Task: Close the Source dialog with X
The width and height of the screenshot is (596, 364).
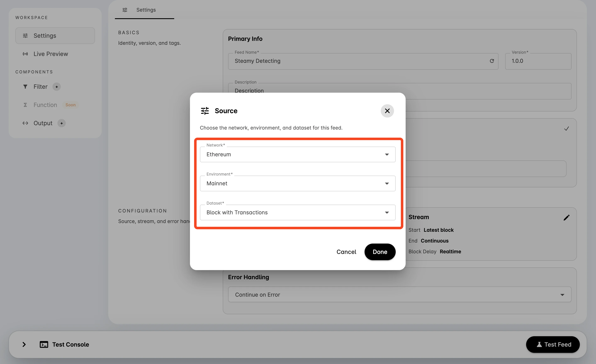Action: [387, 111]
